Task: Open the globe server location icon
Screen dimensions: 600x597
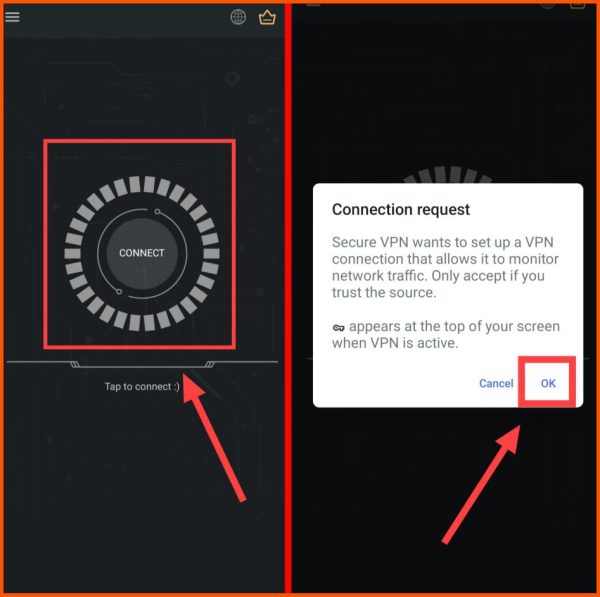Action: click(238, 17)
